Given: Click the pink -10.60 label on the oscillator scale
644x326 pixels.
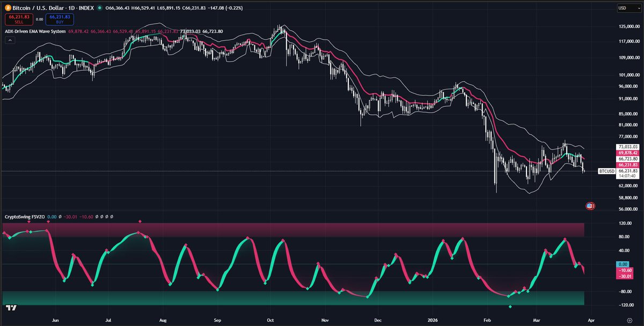Looking at the screenshot, I should tap(625, 271).
